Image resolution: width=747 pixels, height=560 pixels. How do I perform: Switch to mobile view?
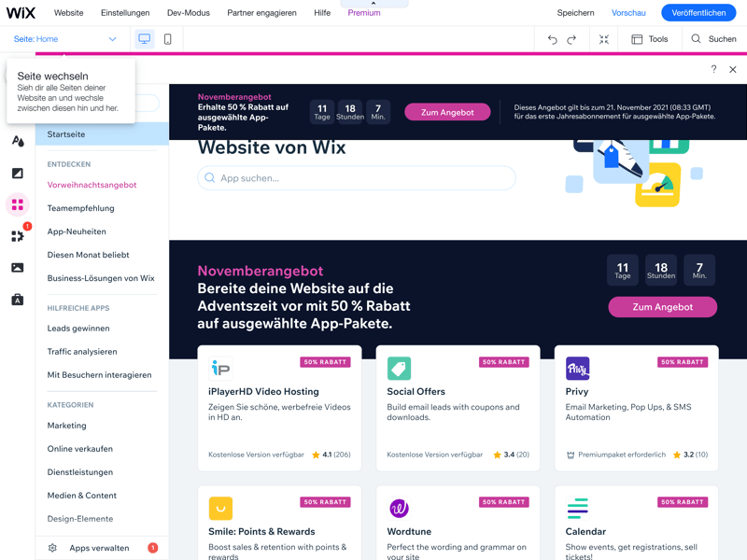pos(168,39)
